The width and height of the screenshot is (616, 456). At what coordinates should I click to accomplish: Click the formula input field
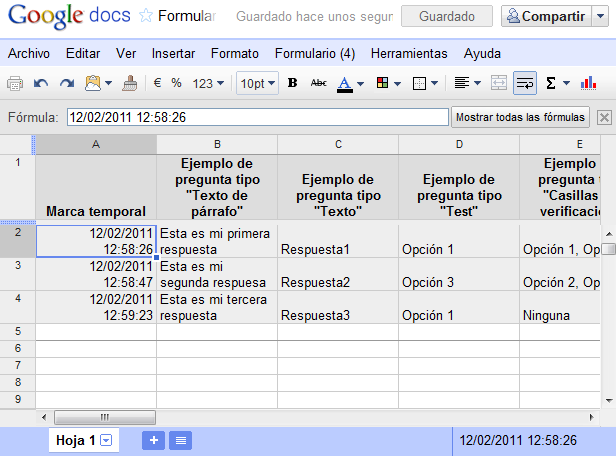click(258, 117)
